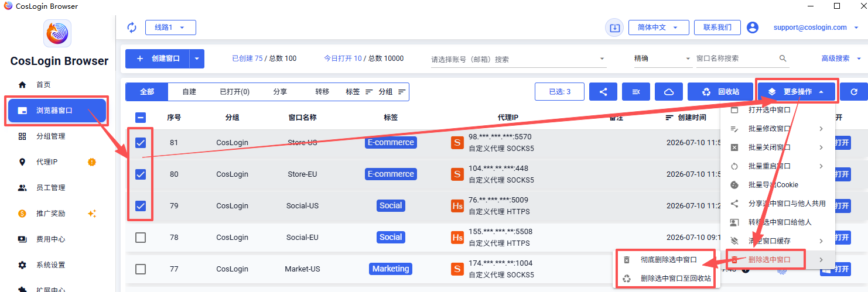The height and width of the screenshot is (292, 868).
Task: Click the batch close-list icon button
Action: point(636,92)
